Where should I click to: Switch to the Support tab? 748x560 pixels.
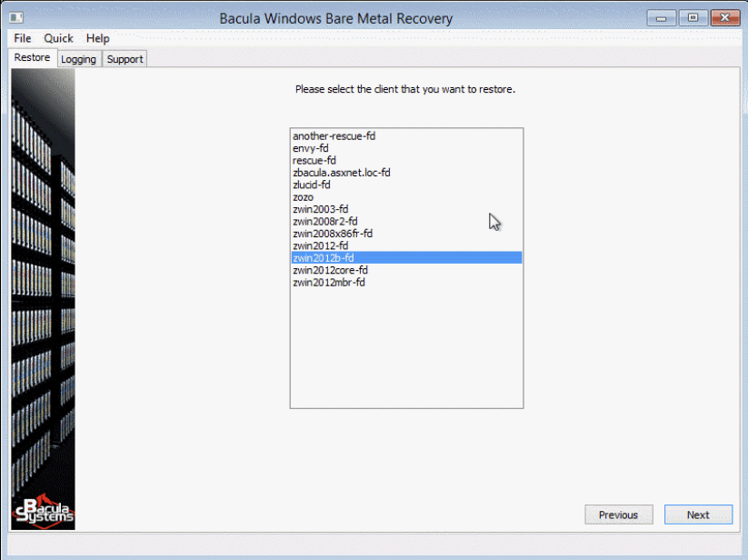point(125,59)
